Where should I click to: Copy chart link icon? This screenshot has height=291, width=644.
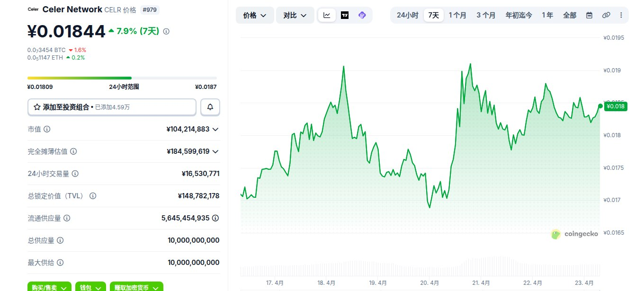(x=606, y=15)
